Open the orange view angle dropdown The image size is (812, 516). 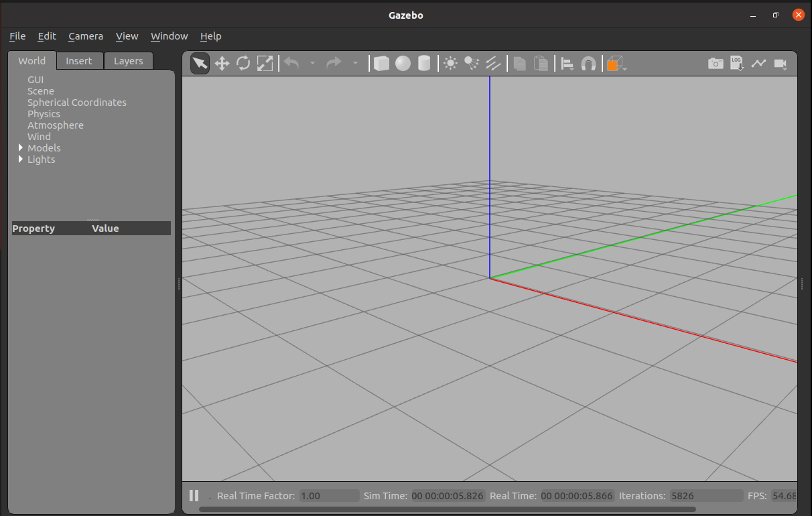click(616, 64)
